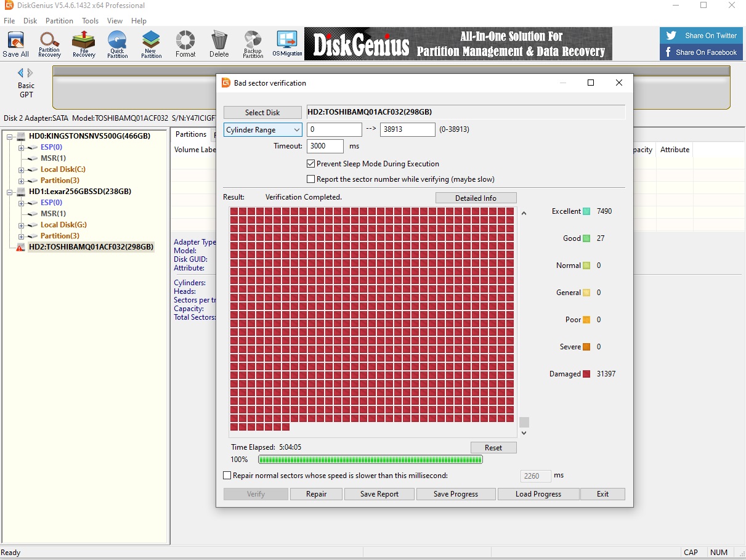Collapse the HD0 Kingston disk node
The width and height of the screenshot is (746, 560).
(10, 137)
